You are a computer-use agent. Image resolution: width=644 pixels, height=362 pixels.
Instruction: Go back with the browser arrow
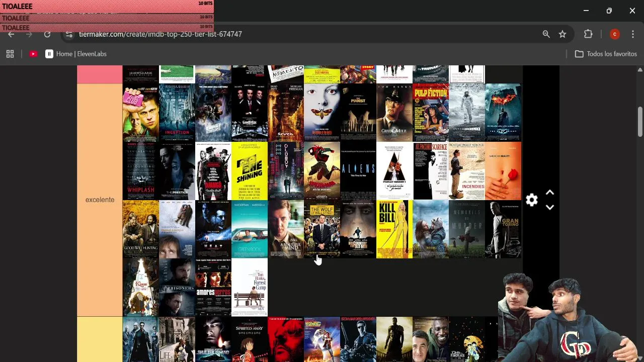11,34
